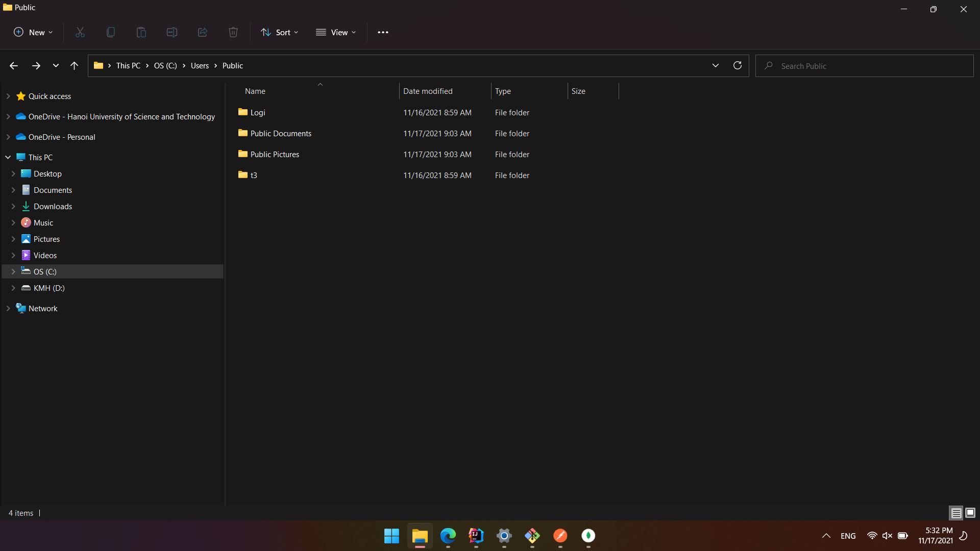Select the Public Documents folder
Image resolution: width=980 pixels, height=551 pixels.
pyautogui.click(x=281, y=133)
